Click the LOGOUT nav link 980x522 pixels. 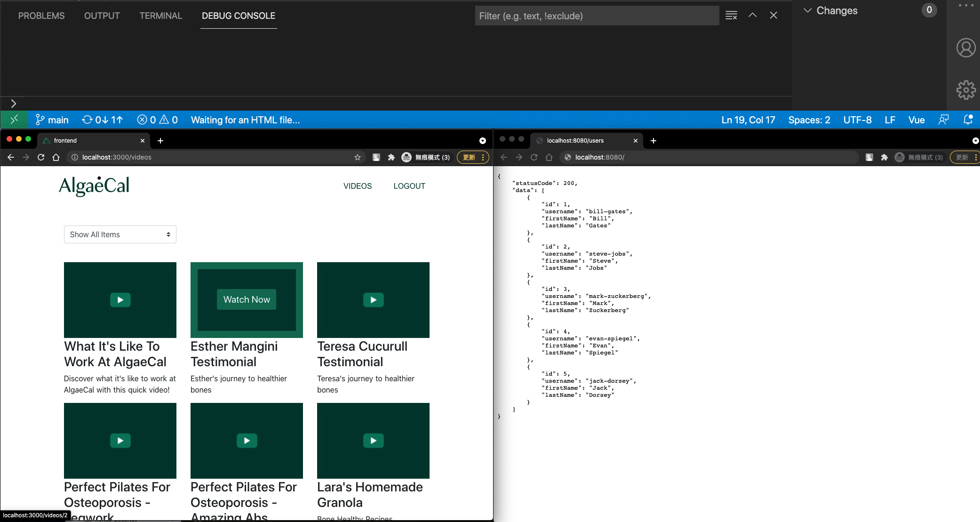click(409, 186)
